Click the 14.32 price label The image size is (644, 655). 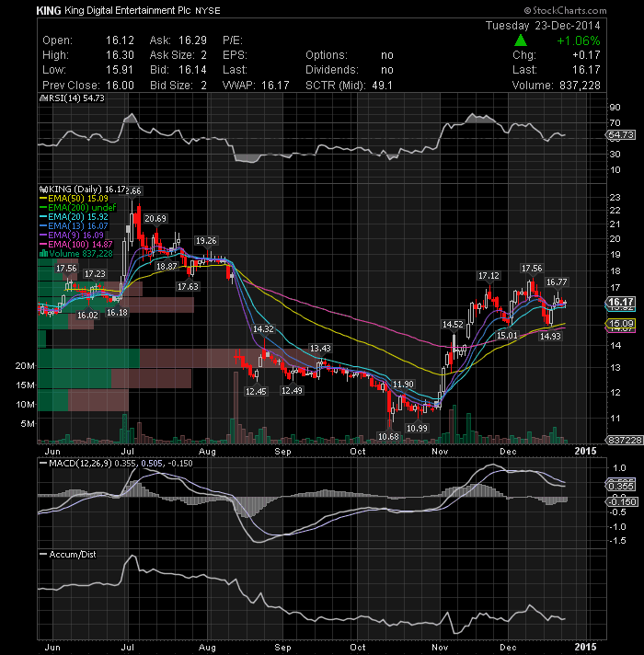(263, 329)
